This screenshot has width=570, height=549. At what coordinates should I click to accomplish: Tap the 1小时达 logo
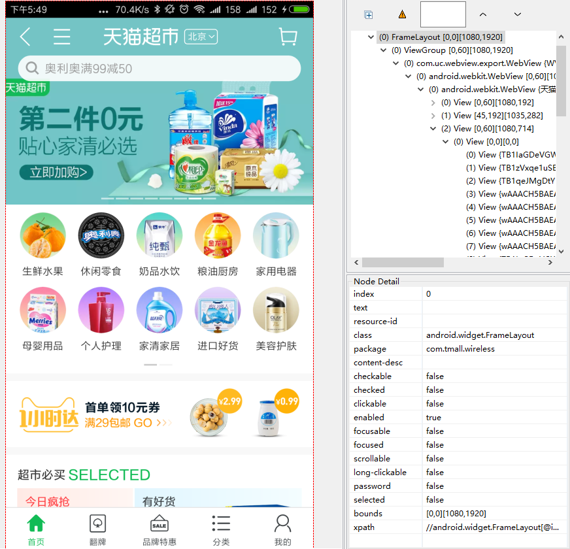click(48, 415)
